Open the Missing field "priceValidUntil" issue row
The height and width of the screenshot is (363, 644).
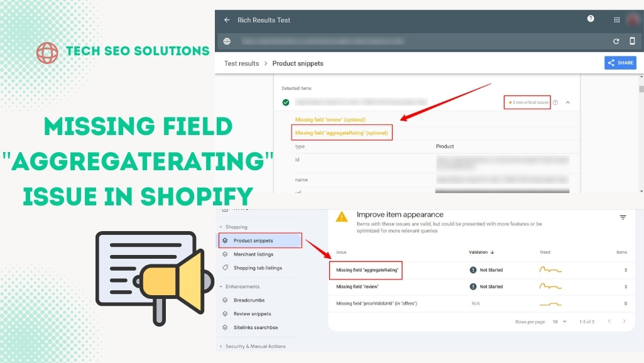pyautogui.click(x=481, y=303)
